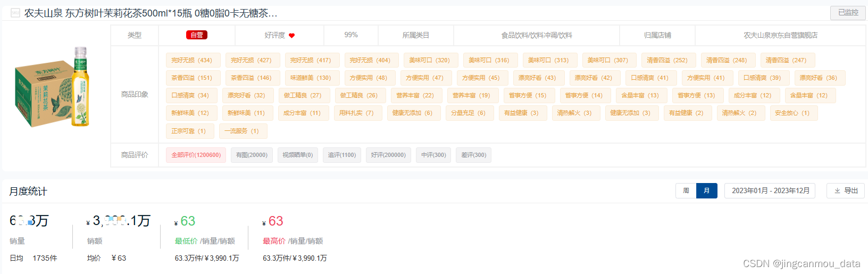Select the 好评(200000) review filter
The width and height of the screenshot is (868, 274).
pos(388,155)
